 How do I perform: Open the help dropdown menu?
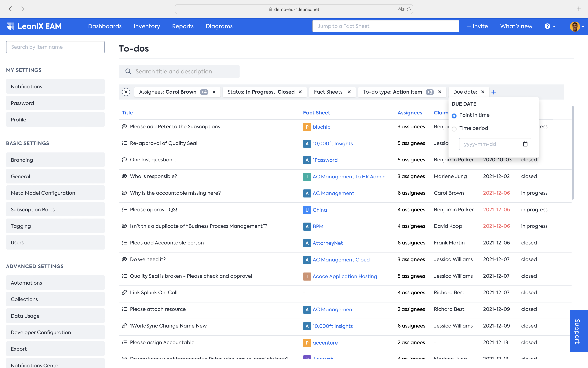(550, 26)
